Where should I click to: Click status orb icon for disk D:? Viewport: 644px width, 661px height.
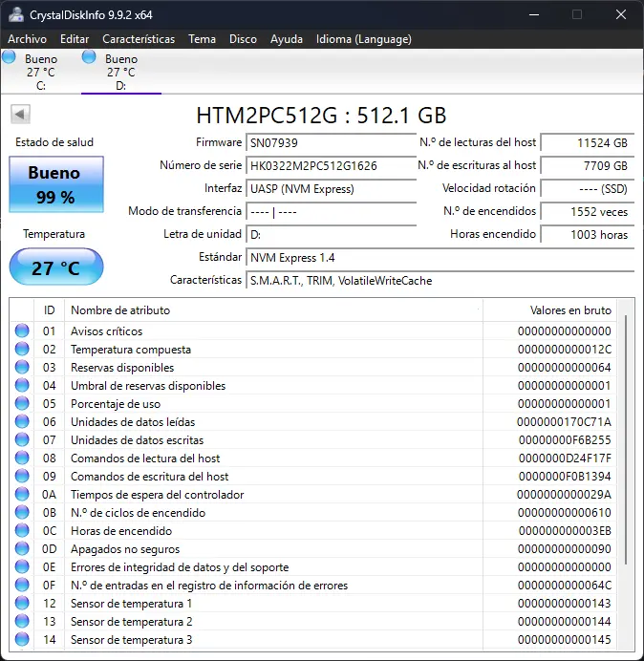[x=89, y=57]
